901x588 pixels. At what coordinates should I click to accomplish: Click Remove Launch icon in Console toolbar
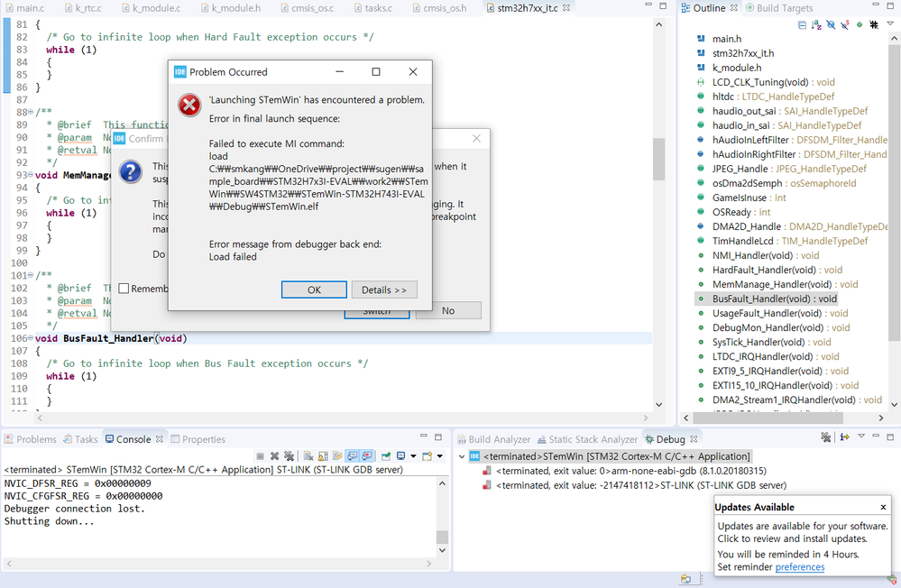pyautogui.click(x=275, y=455)
